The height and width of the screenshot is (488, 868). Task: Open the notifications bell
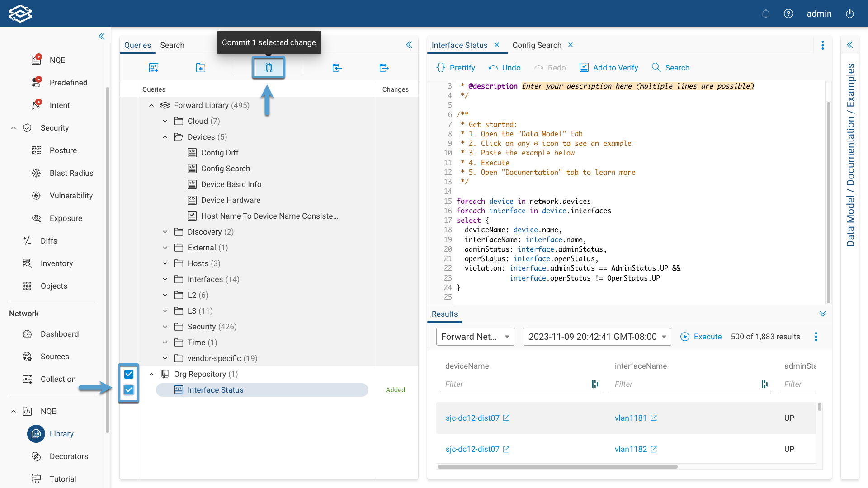click(766, 14)
